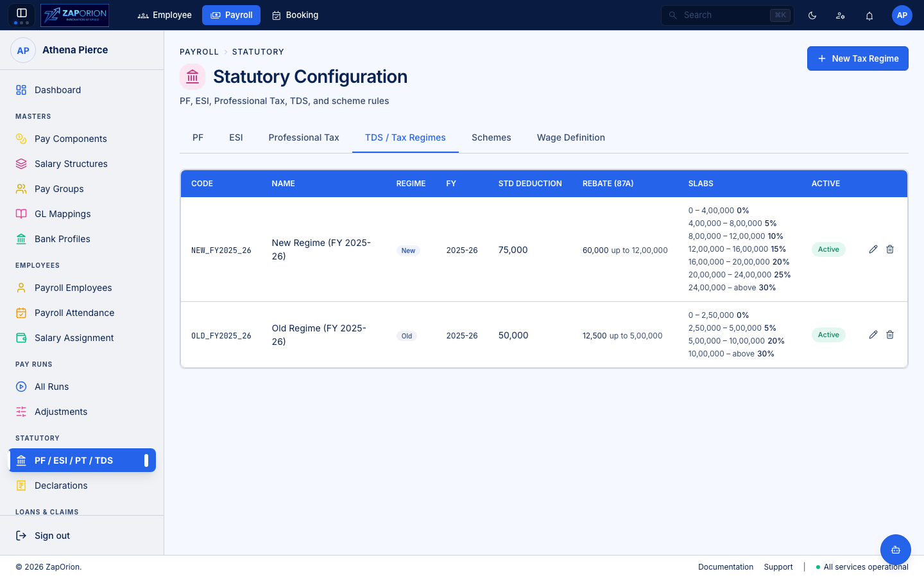Viewport: 924px width, 578px height.
Task: Click the ZapOrion logo
Action: point(74,15)
